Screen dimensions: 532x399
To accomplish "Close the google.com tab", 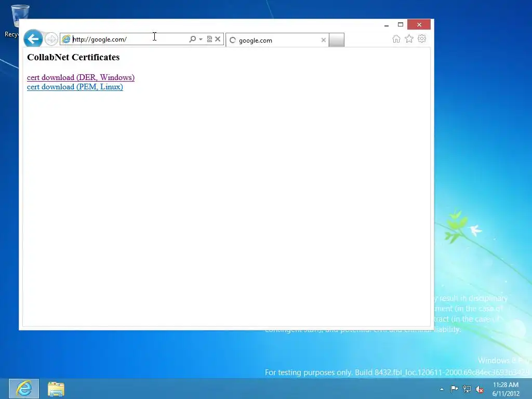I will click(x=323, y=40).
